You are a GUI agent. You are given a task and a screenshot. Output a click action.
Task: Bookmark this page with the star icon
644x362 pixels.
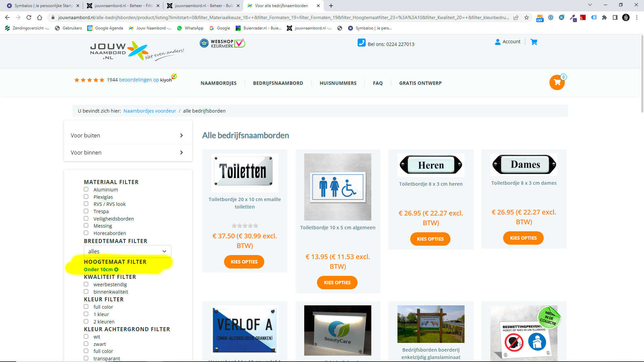[x=527, y=17]
